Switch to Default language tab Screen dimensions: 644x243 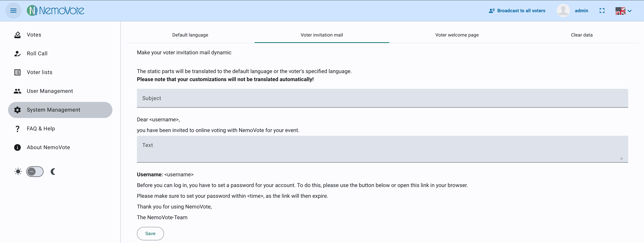(190, 35)
